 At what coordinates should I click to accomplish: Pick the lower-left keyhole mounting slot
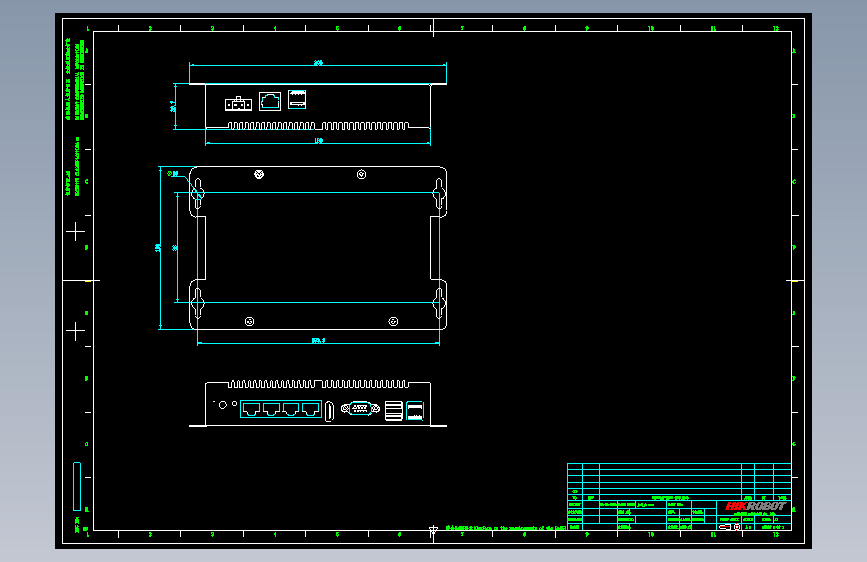pos(198,303)
